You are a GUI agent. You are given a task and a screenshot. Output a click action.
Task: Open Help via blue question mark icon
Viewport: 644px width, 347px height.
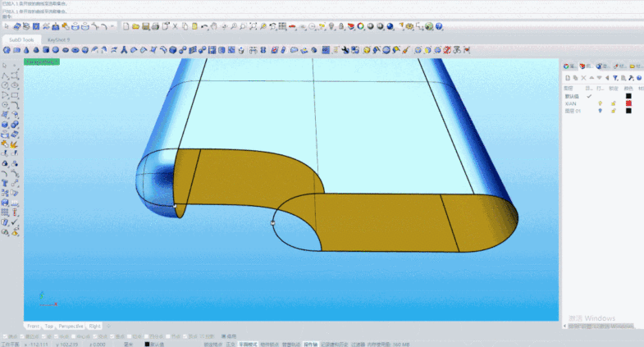[439, 27]
